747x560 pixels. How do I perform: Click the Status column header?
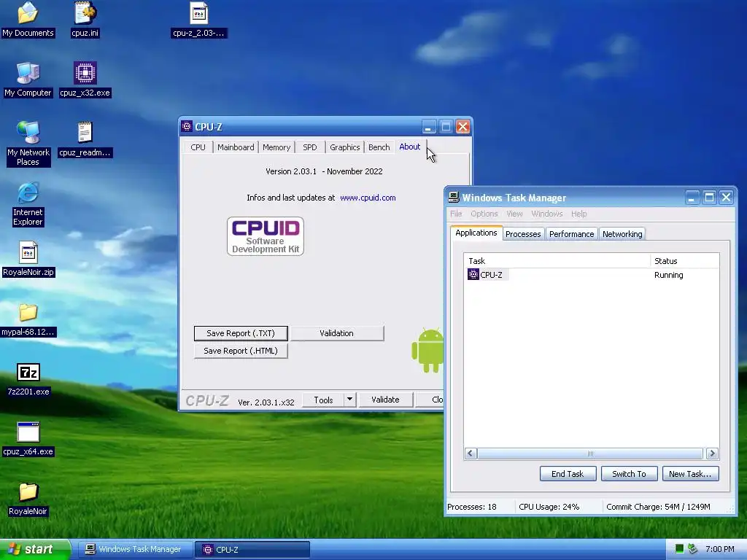[684, 261]
